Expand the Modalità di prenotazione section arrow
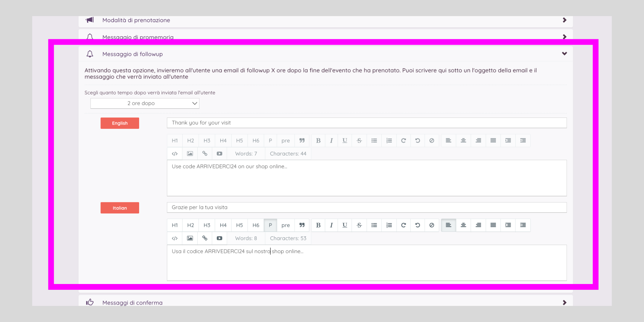 tap(564, 20)
